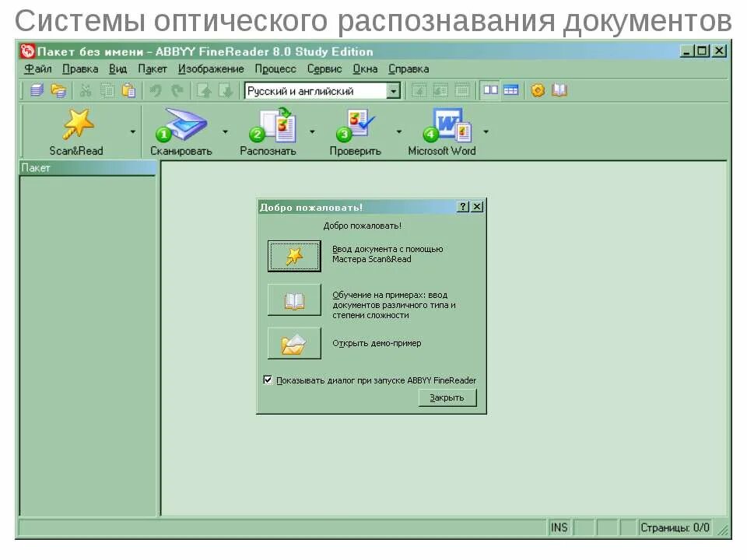
Task: Click the previous page up-arrow icon
Action: [204, 90]
